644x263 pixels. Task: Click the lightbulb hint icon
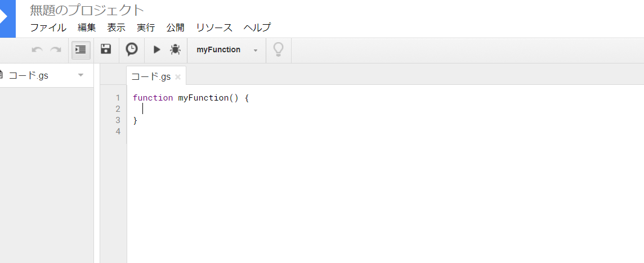(x=279, y=49)
